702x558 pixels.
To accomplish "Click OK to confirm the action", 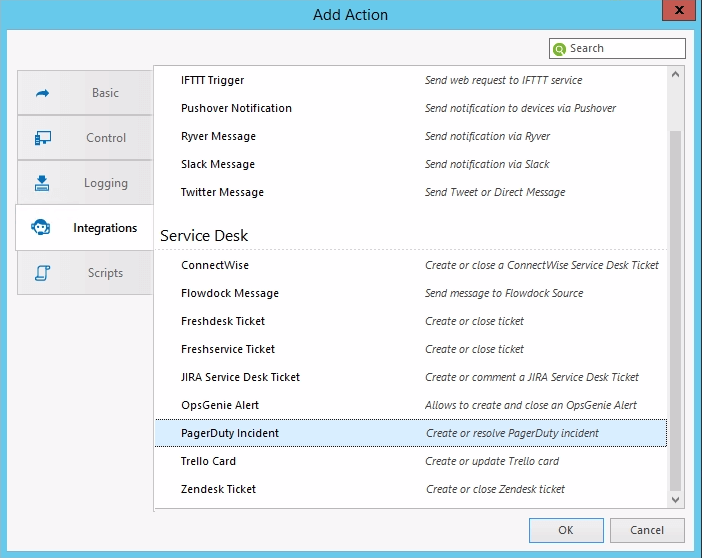I will click(x=566, y=530).
